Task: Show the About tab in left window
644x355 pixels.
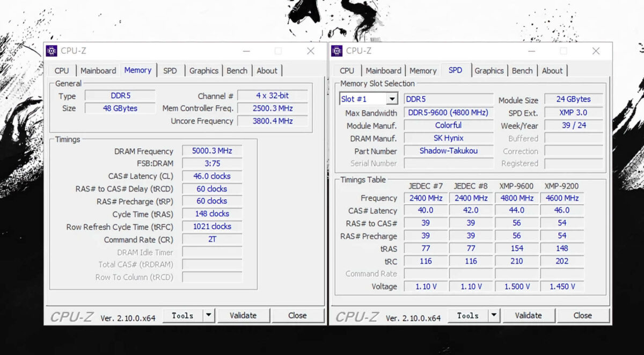Action: 267,70
